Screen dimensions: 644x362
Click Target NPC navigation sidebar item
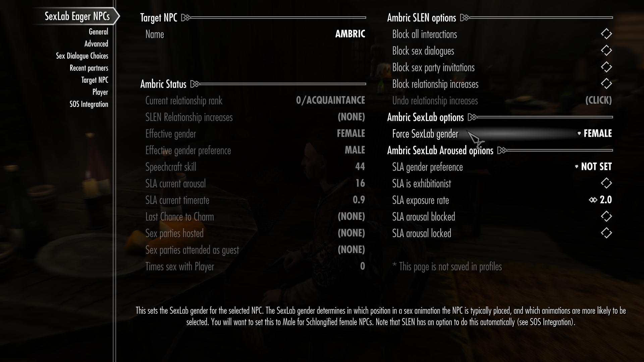[95, 80]
